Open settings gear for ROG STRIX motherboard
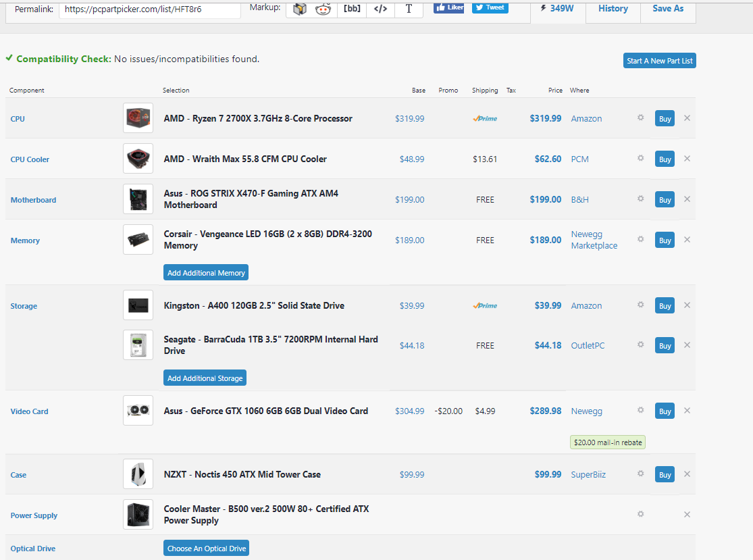This screenshot has width=753, height=560. coord(641,199)
